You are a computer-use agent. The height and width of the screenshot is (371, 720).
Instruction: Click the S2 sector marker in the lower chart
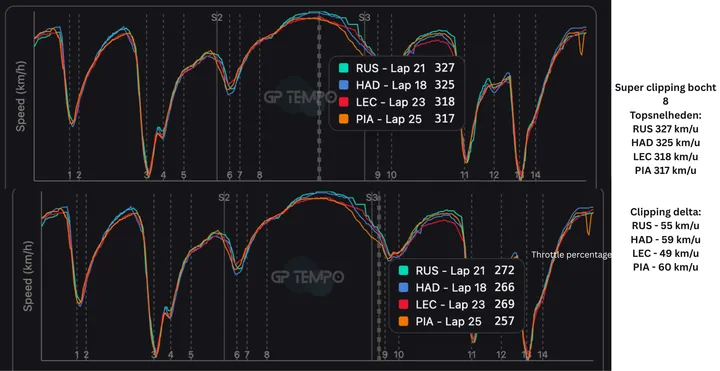click(224, 197)
